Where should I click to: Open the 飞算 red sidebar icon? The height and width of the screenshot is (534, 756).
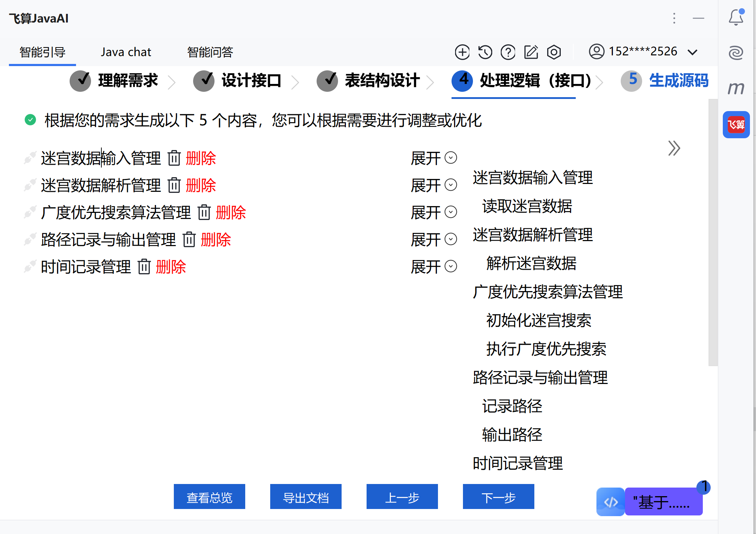point(736,125)
